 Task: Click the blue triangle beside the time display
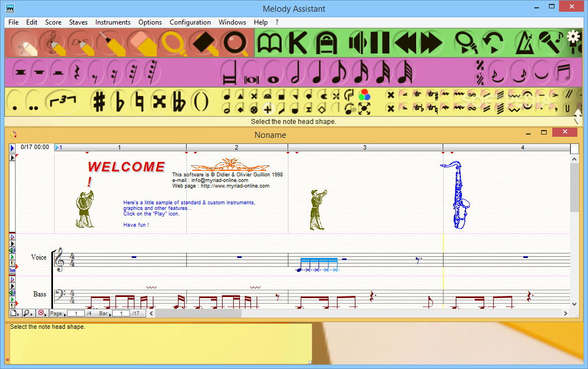(12, 148)
